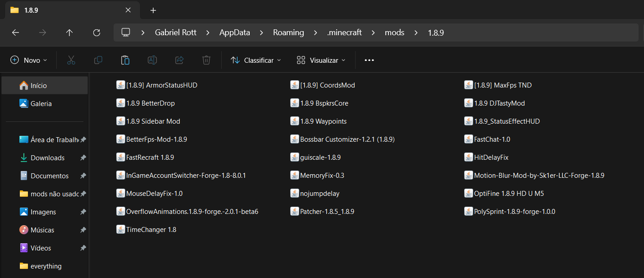Viewport: 644px width, 278px height.
Task: Open the Visualizar view dropdown
Action: (321, 60)
